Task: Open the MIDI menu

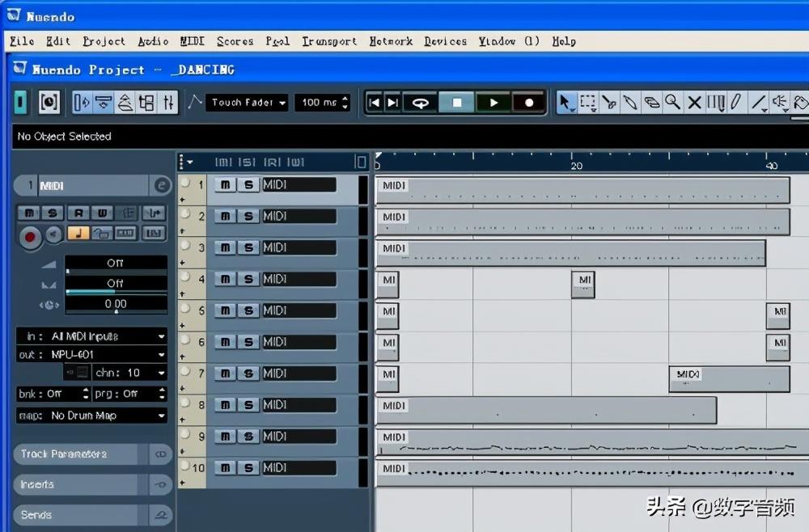Action: coord(192,41)
